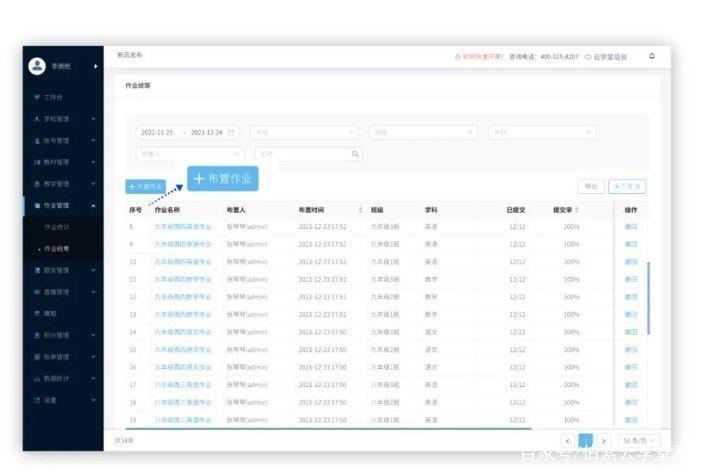720x473 pixels.
Task: Click the 积分管理 sidebar icon
Action: [37, 335]
